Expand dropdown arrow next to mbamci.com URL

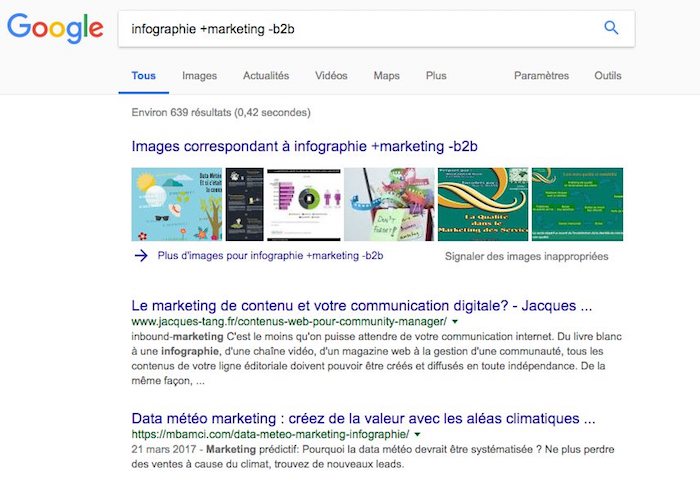coord(417,434)
